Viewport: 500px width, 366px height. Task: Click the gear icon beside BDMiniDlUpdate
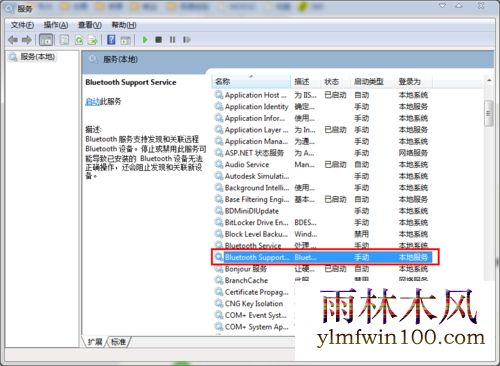(x=219, y=210)
